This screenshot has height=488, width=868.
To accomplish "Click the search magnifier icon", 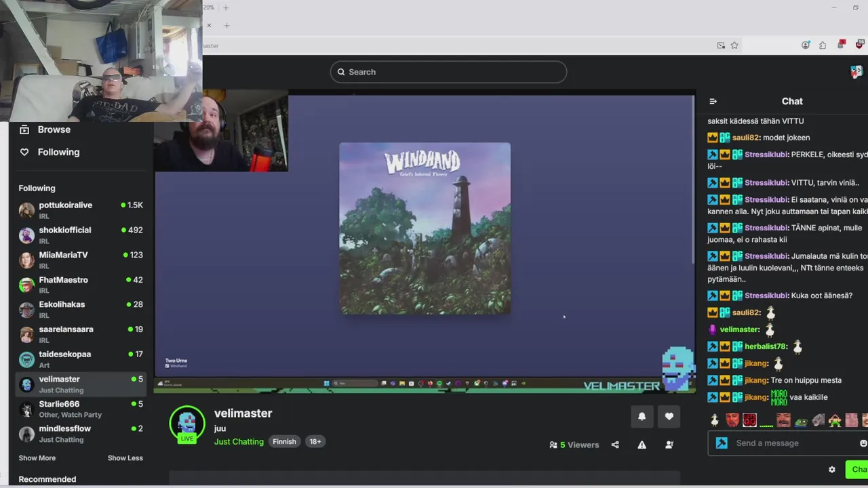I will click(341, 72).
